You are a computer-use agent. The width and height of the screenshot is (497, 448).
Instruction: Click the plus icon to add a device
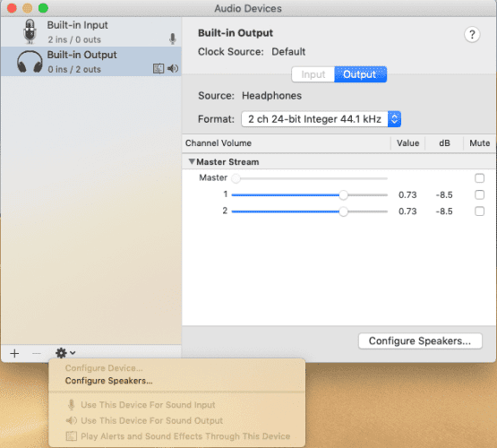(x=14, y=353)
